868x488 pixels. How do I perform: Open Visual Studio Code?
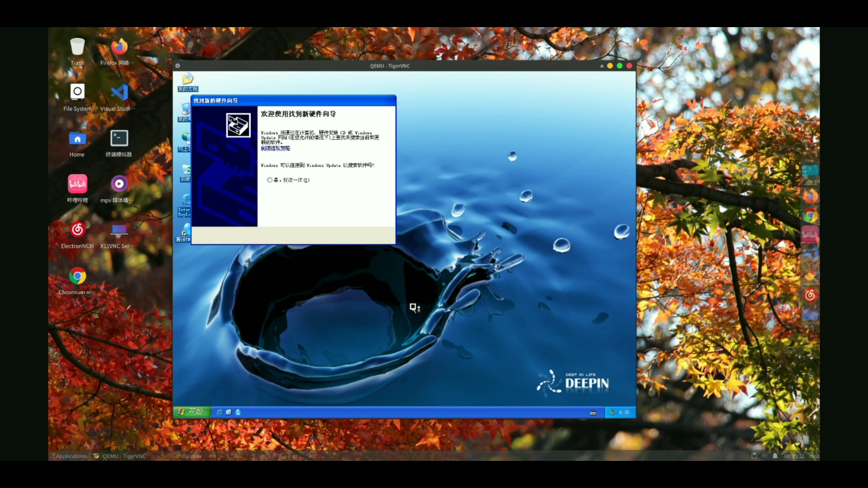click(x=118, y=92)
